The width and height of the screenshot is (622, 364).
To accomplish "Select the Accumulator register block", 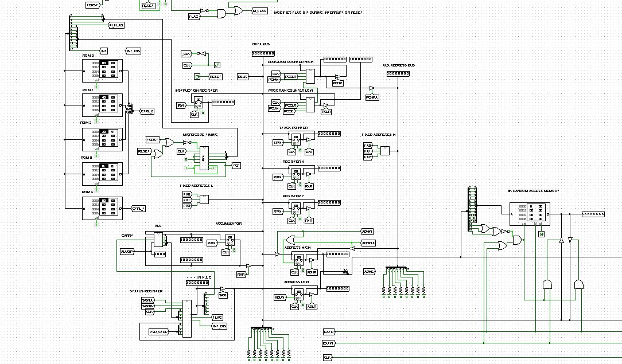I will click(230, 240).
